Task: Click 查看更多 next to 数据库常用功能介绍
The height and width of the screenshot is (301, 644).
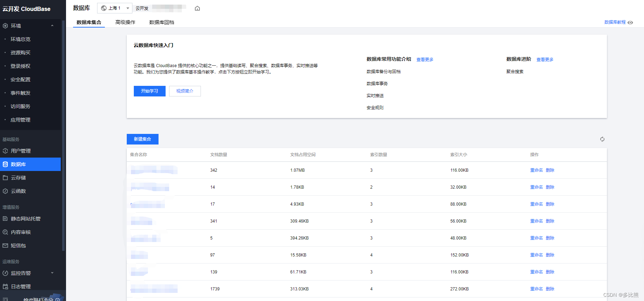Action: pos(425,60)
